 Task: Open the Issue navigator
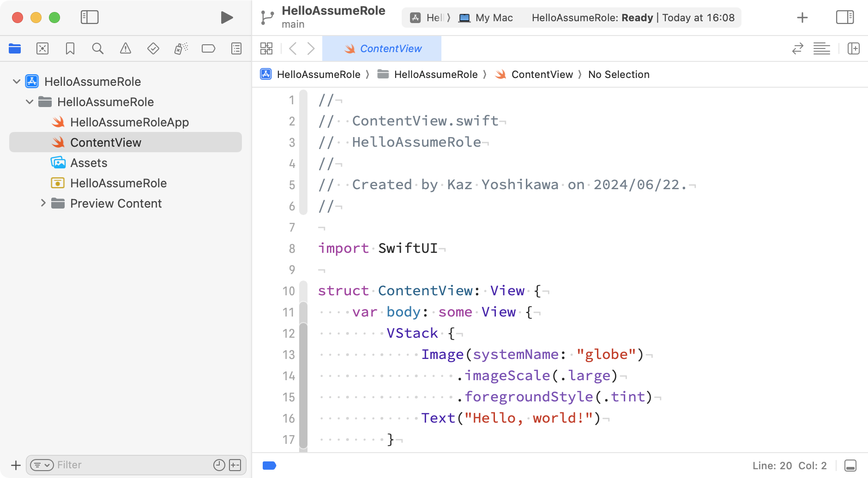point(126,48)
